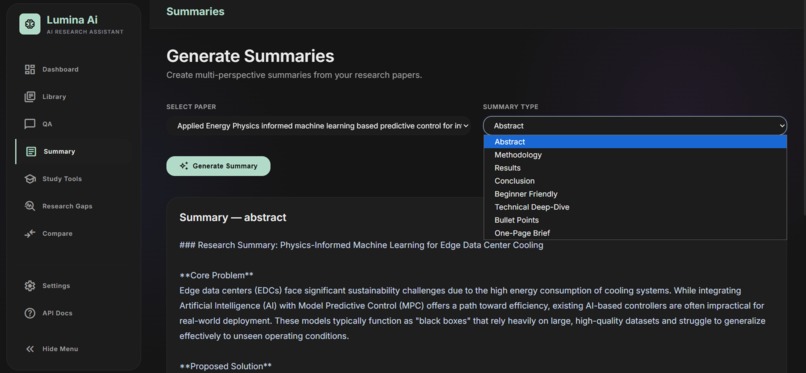Image resolution: width=806 pixels, height=373 pixels.
Task: Click the Settings gear icon
Action: pos(30,286)
